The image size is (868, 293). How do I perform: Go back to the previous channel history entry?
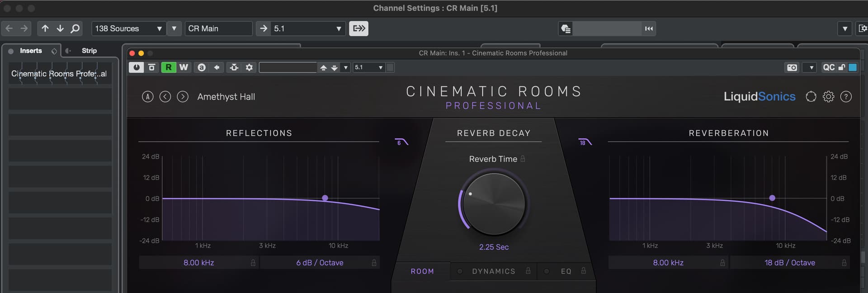click(9, 28)
